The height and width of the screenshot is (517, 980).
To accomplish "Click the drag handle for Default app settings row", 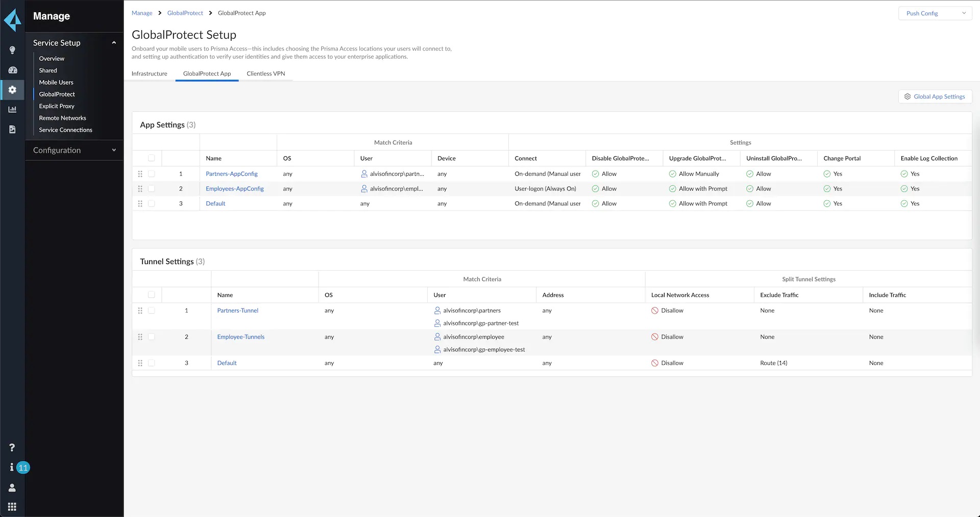I will (140, 203).
